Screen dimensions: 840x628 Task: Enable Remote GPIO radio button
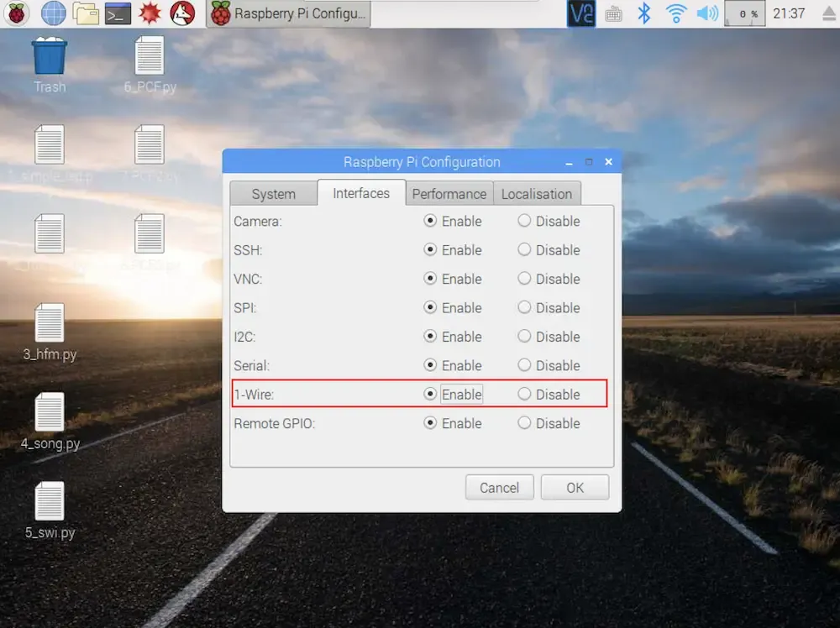tap(429, 423)
